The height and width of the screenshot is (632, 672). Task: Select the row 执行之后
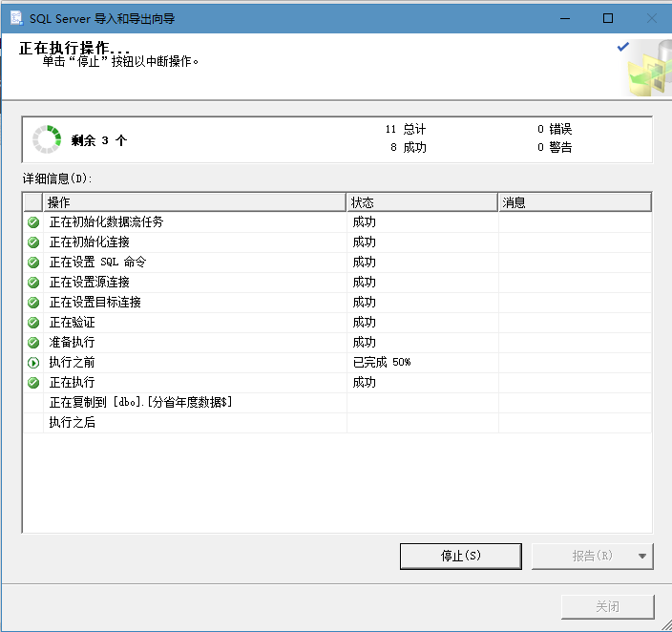point(338,422)
